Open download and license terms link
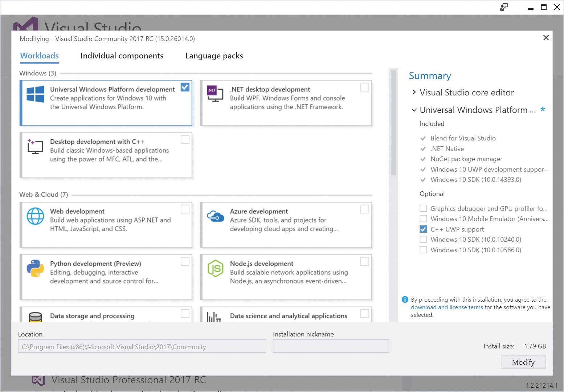 (x=447, y=307)
